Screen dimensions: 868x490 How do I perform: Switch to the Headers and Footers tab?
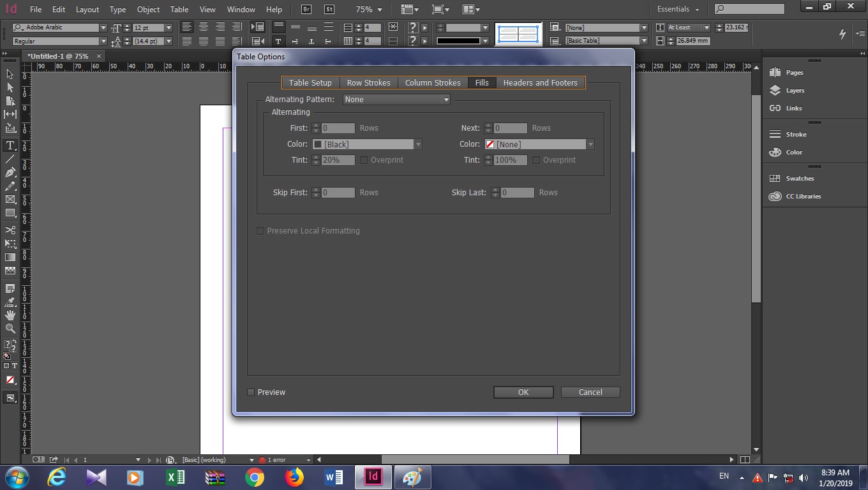(540, 83)
